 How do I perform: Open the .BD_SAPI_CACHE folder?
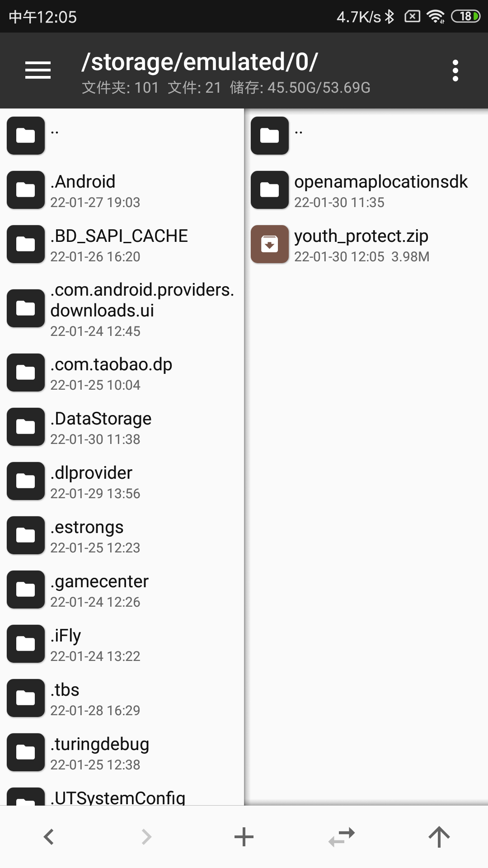tap(122, 244)
